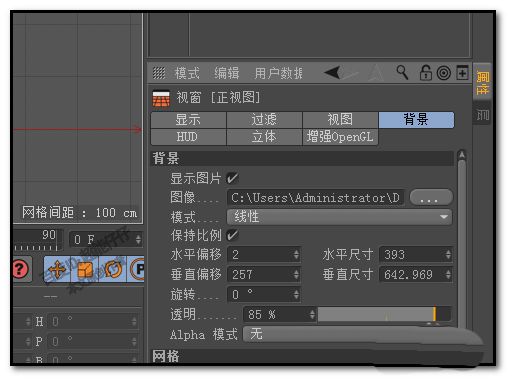Uncheck the 显示图片 checkbox
Image resolution: width=507 pixels, height=377 pixels.
[x=232, y=178]
